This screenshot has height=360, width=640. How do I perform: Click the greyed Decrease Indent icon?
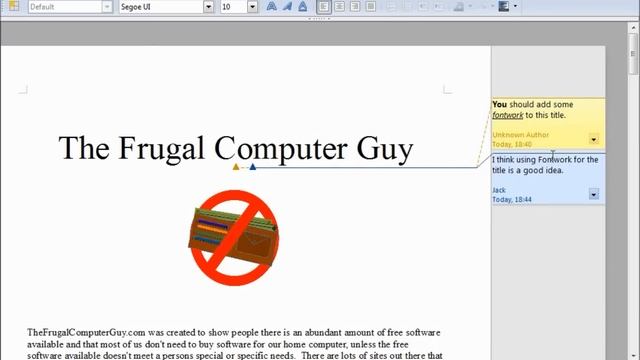[x=424, y=6]
